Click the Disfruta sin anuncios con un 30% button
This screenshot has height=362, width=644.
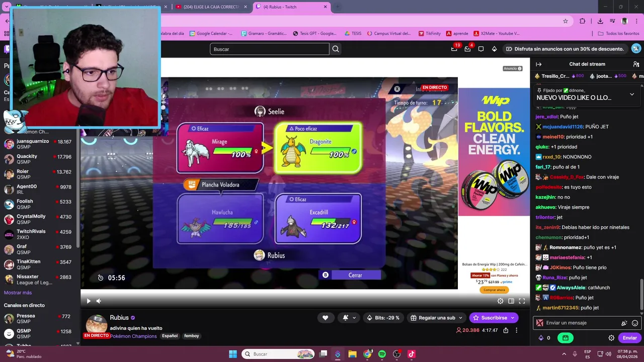(565, 49)
